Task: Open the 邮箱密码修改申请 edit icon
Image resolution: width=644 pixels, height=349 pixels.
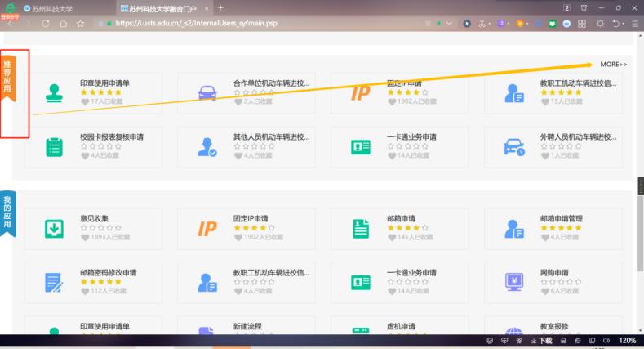Action: coord(54,283)
